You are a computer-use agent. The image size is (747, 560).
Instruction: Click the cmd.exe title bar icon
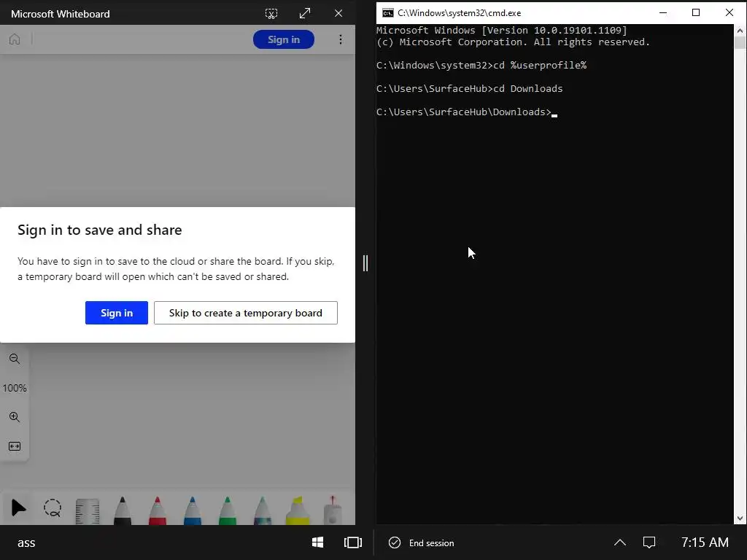[x=388, y=13]
